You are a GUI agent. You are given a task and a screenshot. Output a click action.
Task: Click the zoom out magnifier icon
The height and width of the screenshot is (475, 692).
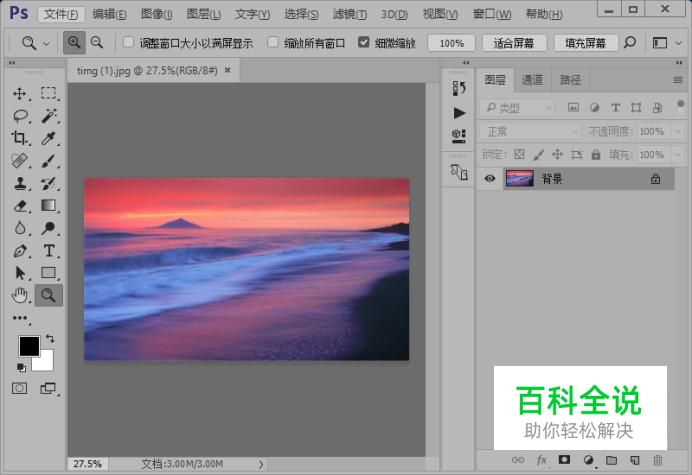97,43
